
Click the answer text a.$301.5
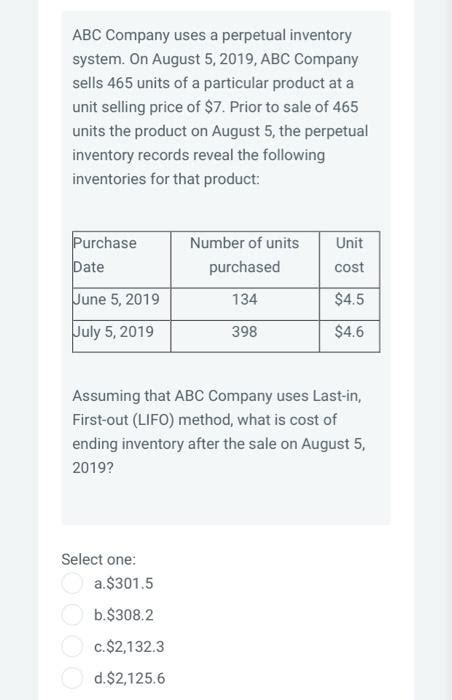[124, 583]
